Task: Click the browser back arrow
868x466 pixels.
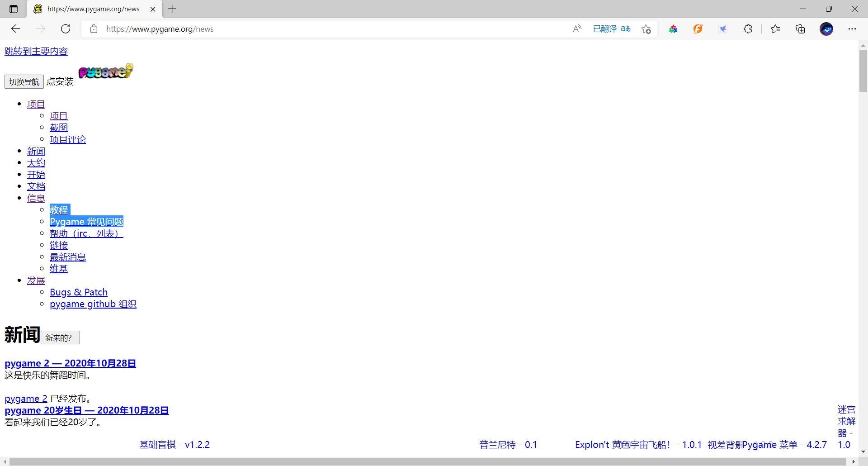Action: point(16,29)
